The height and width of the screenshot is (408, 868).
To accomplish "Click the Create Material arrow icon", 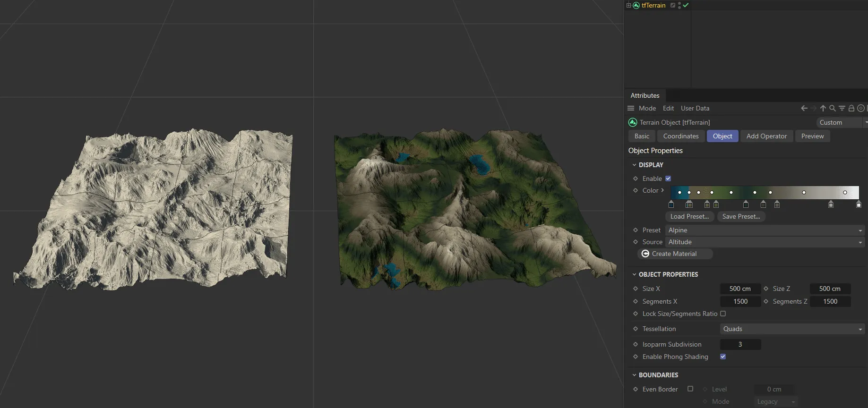I will click(645, 254).
